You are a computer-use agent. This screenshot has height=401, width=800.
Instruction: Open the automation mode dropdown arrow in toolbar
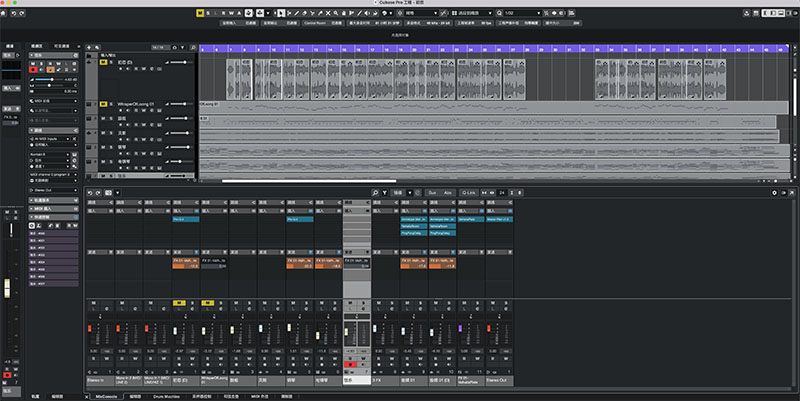point(268,13)
